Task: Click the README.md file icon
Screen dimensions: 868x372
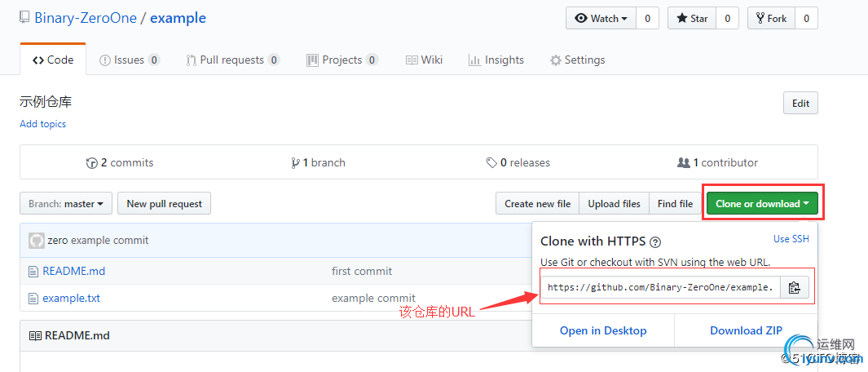Action: (x=33, y=272)
